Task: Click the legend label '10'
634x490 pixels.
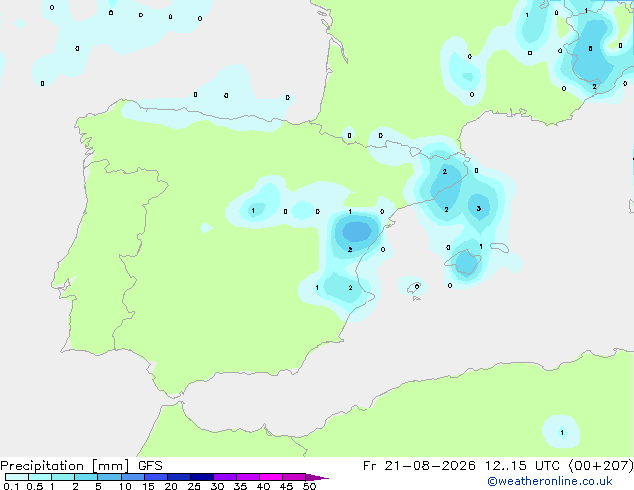Action: pos(125,486)
